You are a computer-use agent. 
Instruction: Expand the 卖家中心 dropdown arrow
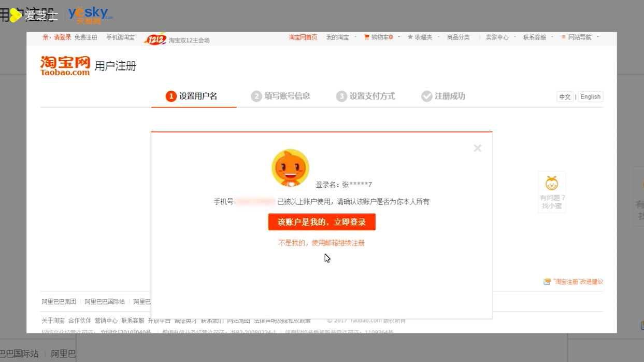pos(514,37)
